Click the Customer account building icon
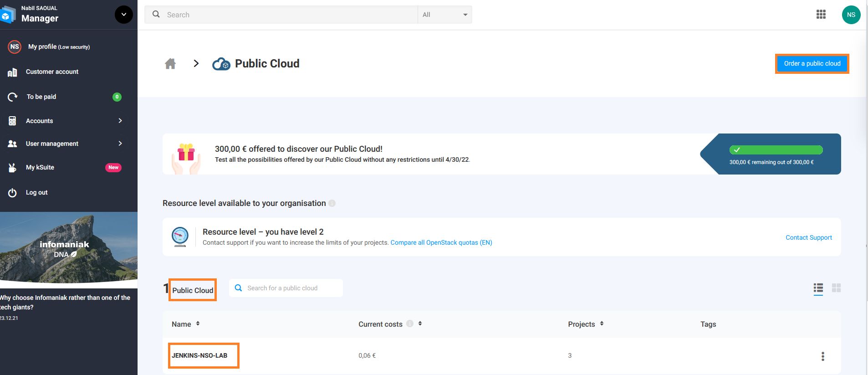The image size is (868, 375). pos(12,72)
